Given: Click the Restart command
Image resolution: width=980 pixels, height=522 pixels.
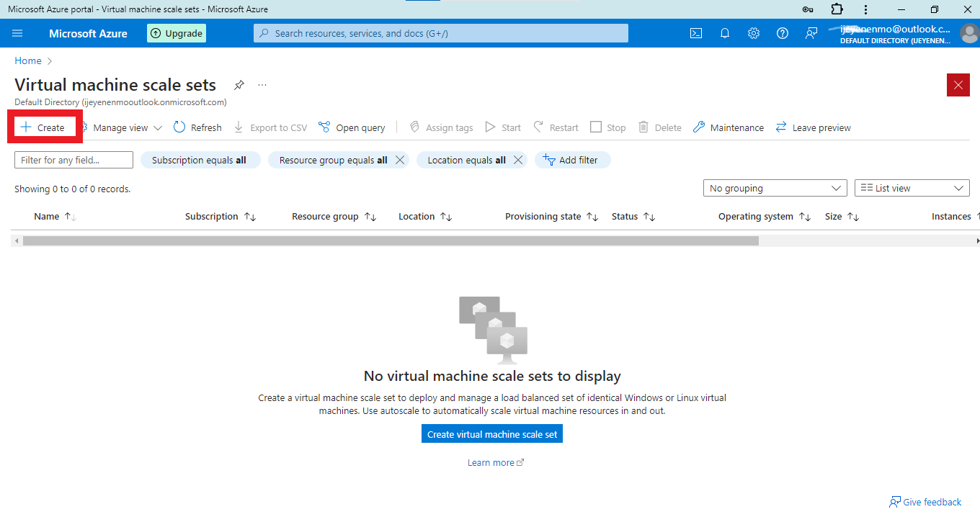Looking at the screenshot, I should 556,127.
